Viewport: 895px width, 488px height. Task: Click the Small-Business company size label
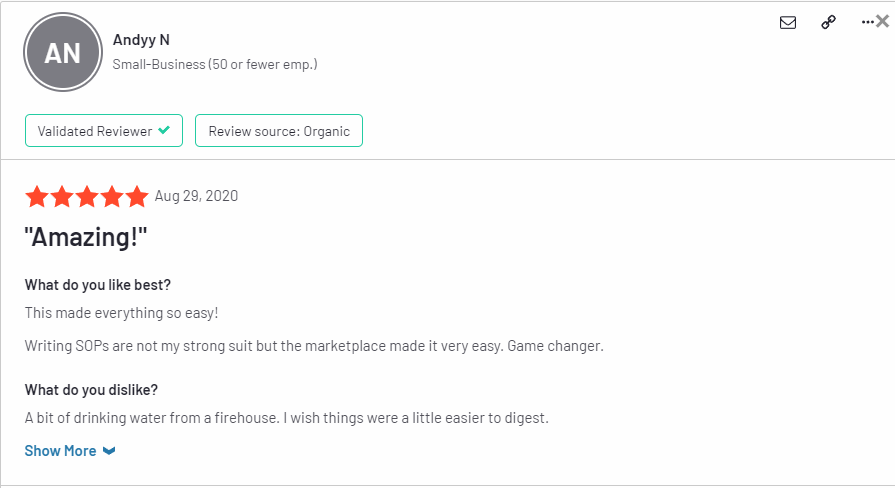tap(215, 64)
